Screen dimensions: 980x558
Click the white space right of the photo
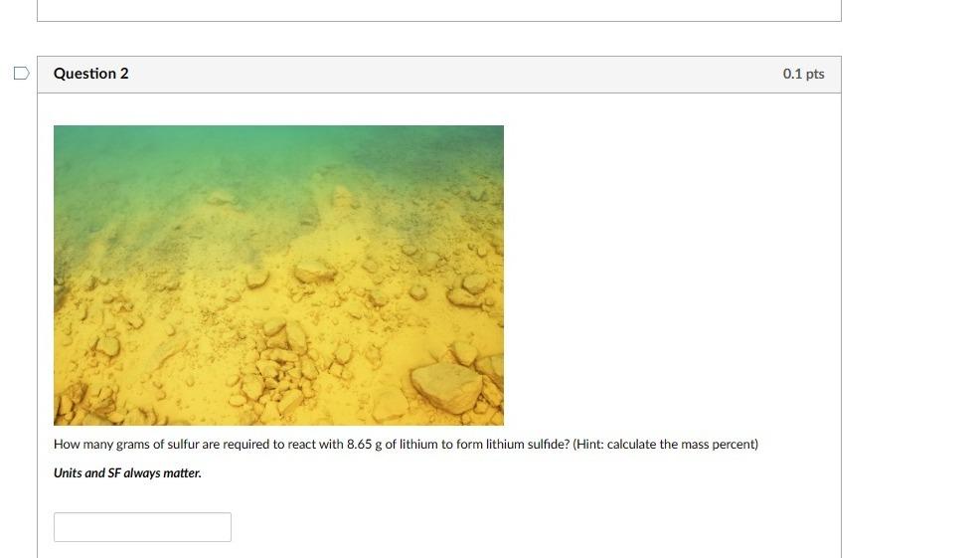coord(672,276)
